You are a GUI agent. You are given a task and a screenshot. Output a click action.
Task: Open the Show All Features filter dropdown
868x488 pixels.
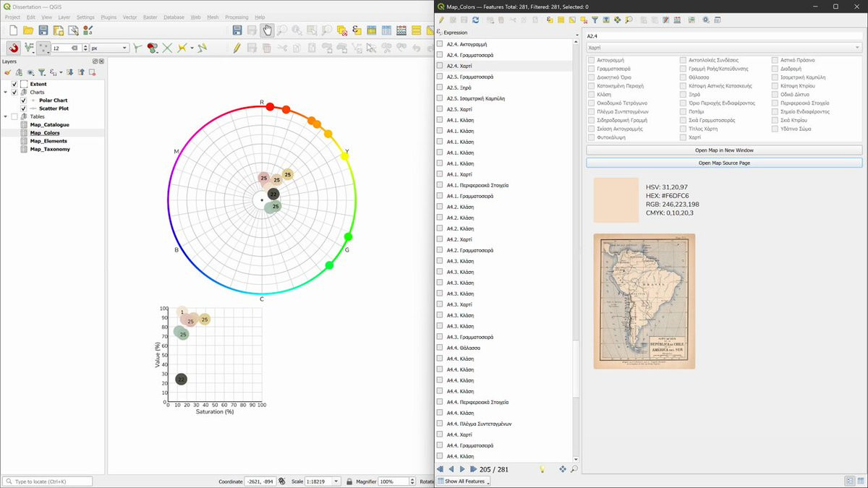464,481
